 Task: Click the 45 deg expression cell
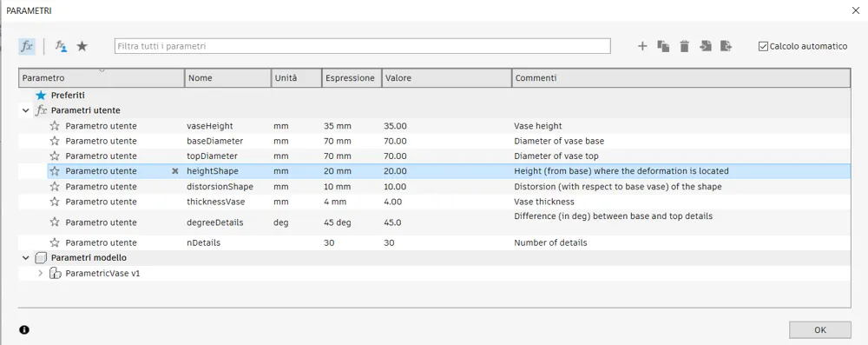(x=339, y=222)
